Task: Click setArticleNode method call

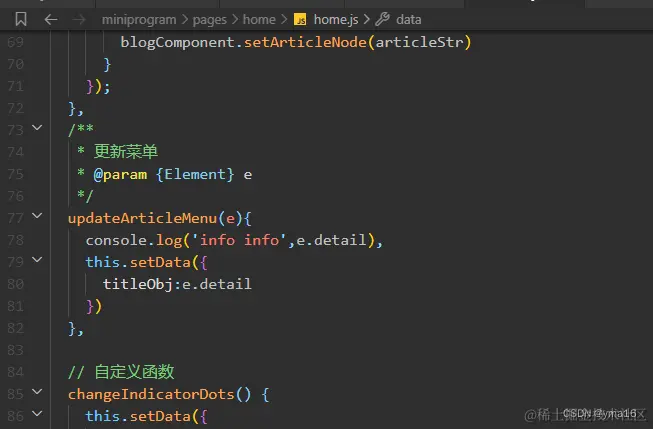Action: coord(305,42)
